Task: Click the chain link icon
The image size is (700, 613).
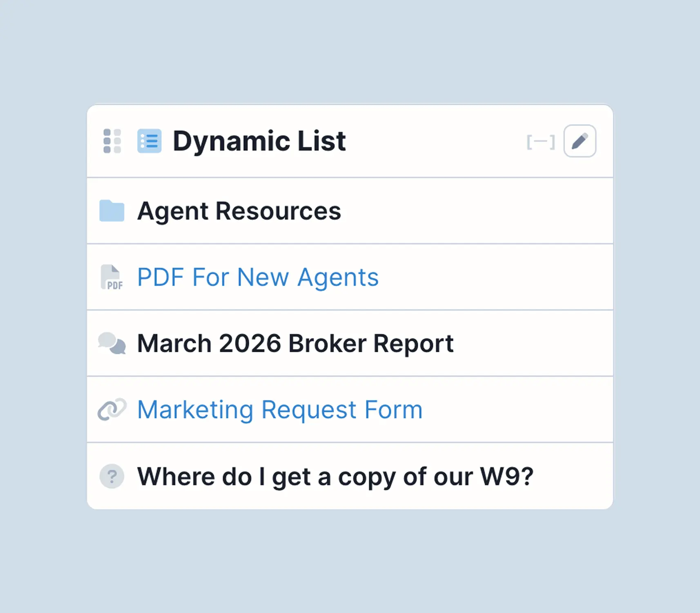Action: [112, 409]
